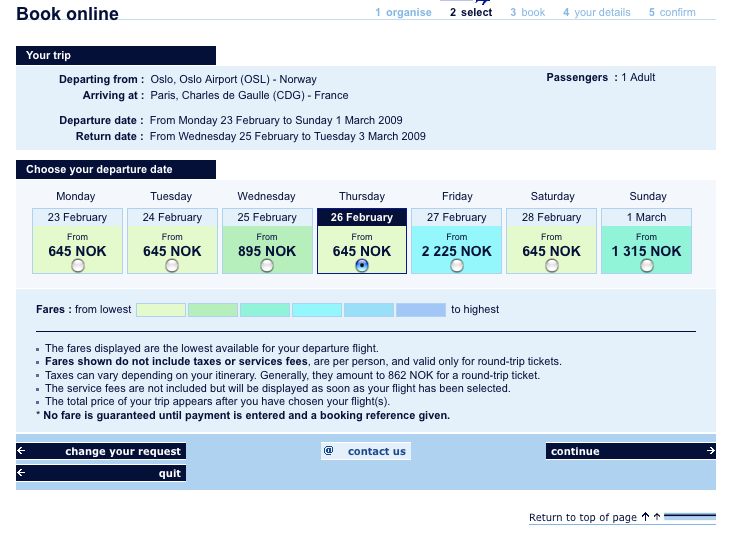Viewport: 729px width, 537px height.
Task: Click the Saturday column heading
Action: 552,196
